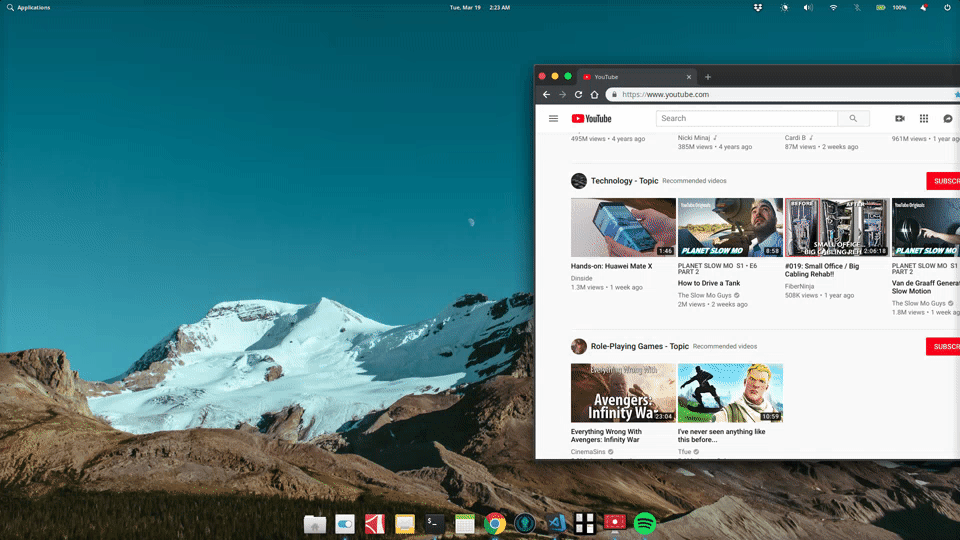Open How to Drive a Tank thumbnail

tap(730, 227)
